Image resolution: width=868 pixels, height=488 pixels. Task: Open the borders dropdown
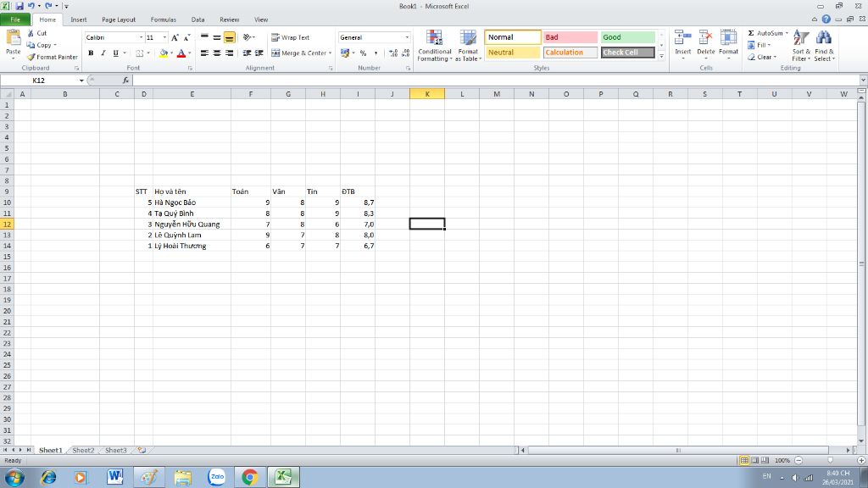pyautogui.click(x=148, y=53)
